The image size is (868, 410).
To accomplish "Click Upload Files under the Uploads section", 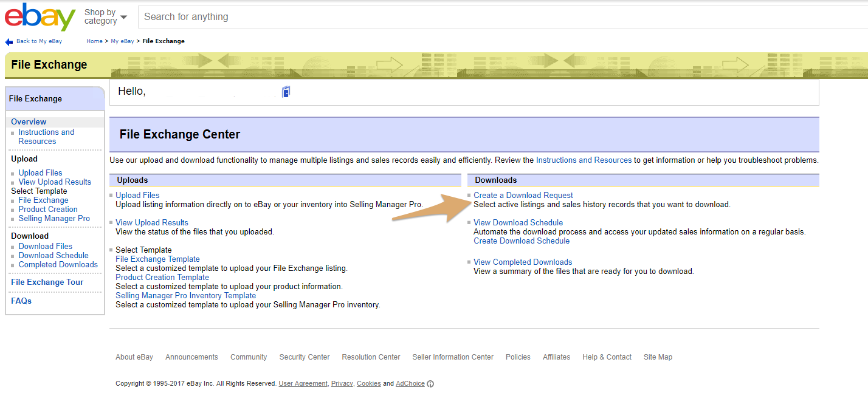I will point(137,196).
